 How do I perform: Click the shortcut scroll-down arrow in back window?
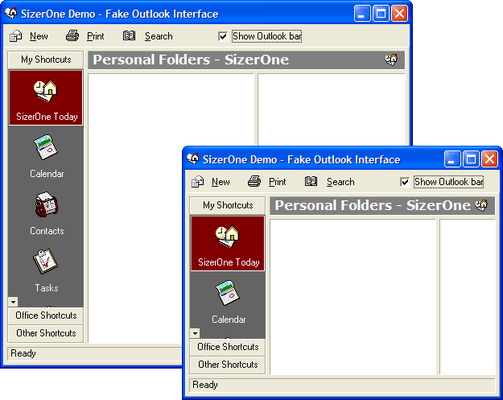click(x=13, y=302)
